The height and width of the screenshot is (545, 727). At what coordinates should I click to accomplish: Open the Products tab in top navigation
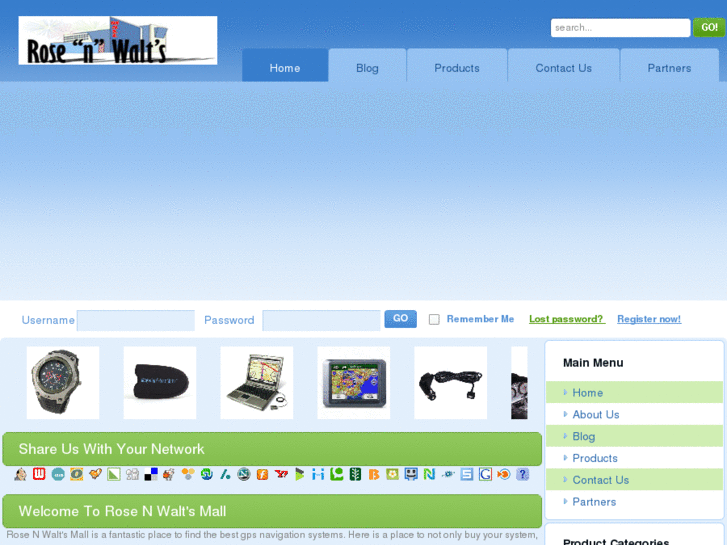tap(457, 65)
